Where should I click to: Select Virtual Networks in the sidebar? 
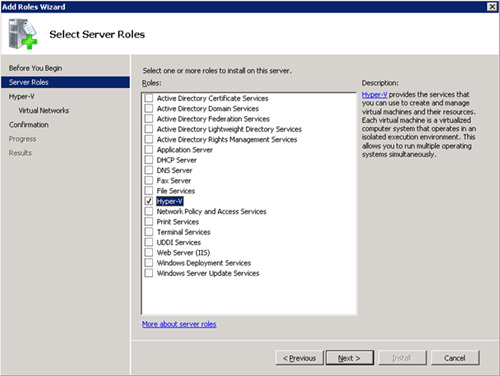tap(44, 110)
